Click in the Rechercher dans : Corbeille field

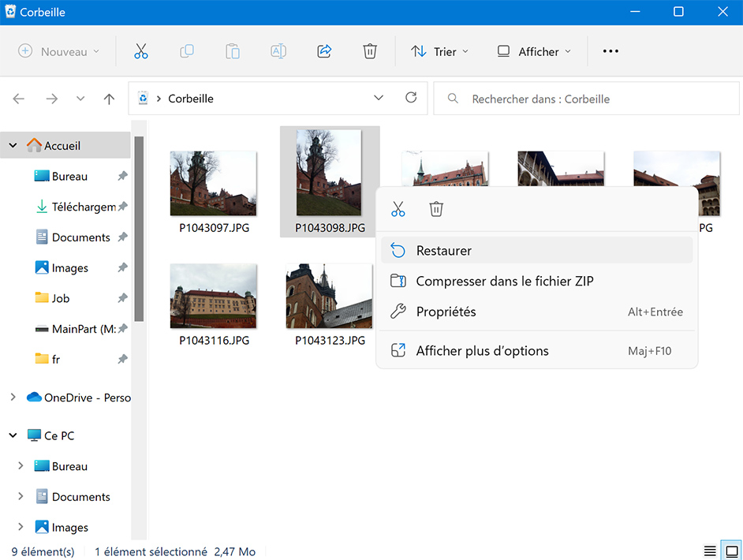coord(586,99)
